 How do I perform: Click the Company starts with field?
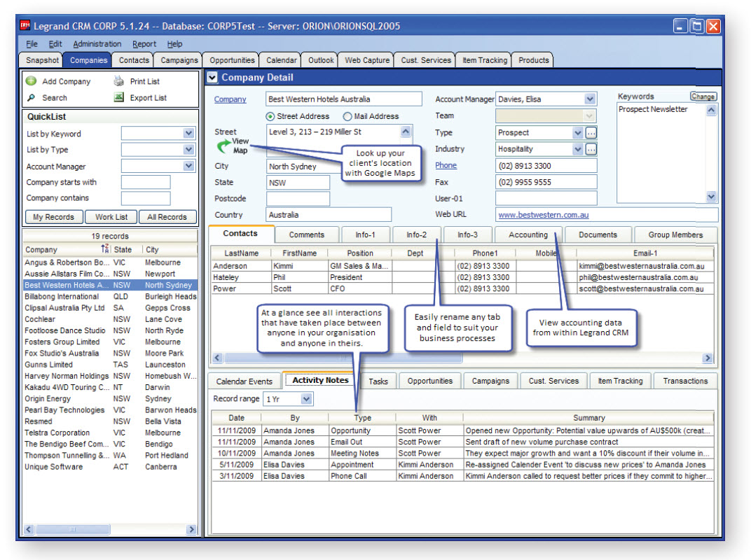coord(146,183)
